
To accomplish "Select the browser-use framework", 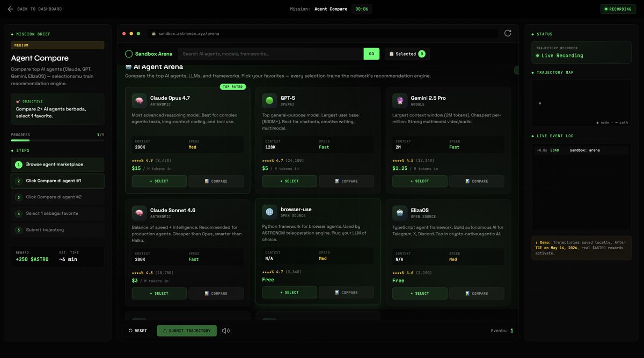I will [290, 292].
